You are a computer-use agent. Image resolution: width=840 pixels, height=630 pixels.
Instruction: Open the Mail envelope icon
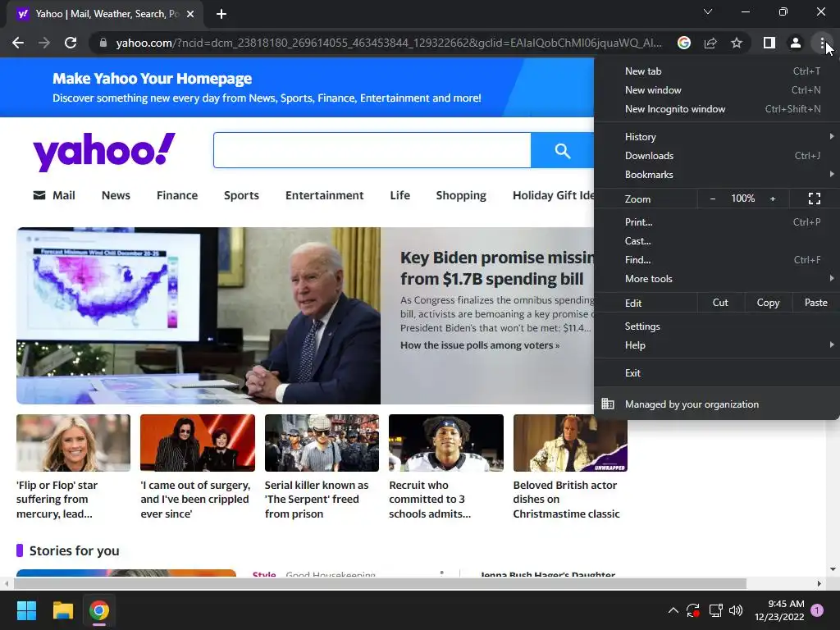[39, 195]
